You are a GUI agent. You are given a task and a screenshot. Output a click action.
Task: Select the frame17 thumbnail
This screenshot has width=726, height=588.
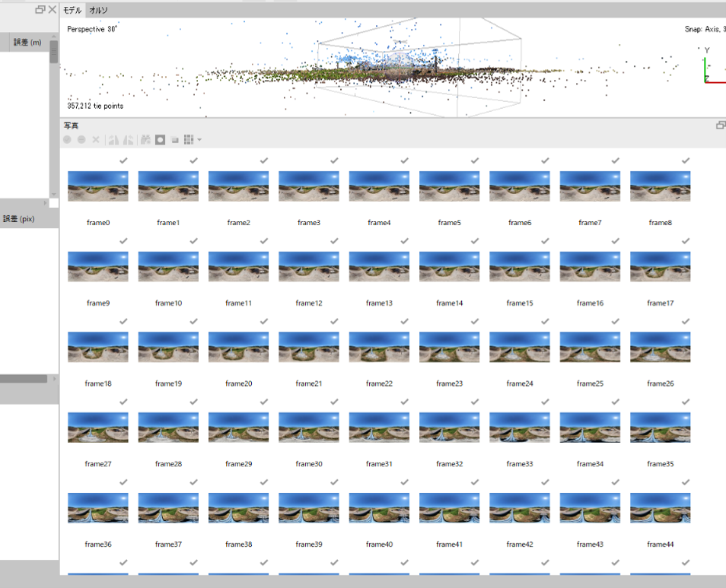click(661, 266)
